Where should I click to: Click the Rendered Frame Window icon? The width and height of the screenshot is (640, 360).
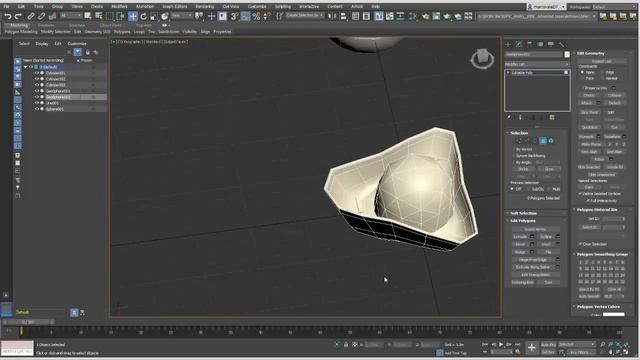point(436,16)
